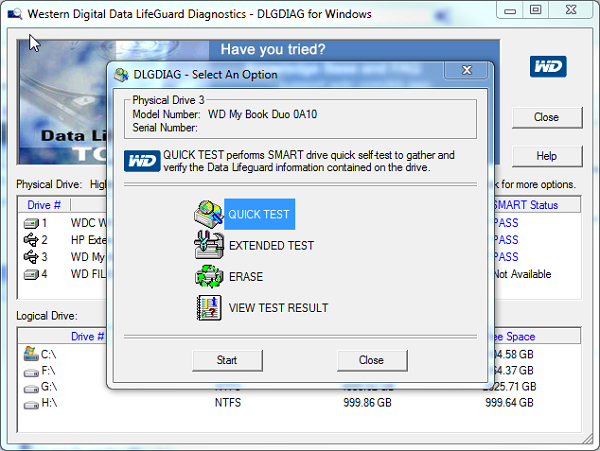600x451 pixels.
Task: Click the VIEW TEST RESULT notebook icon
Action: 209,308
